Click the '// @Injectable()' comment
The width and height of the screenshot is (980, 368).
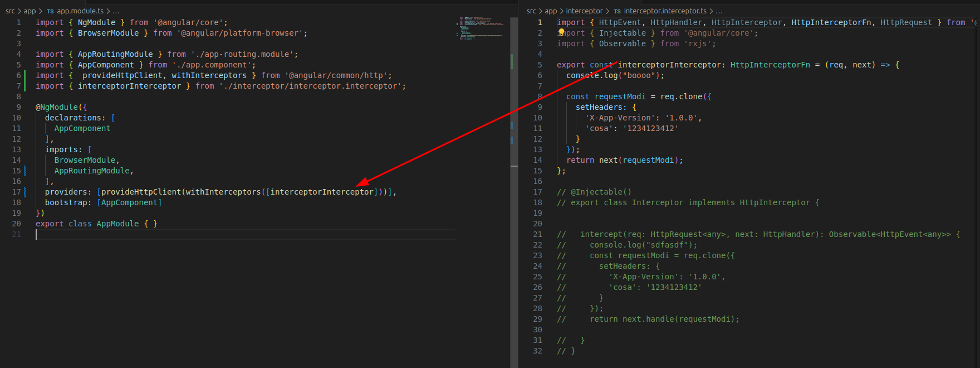click(594, 192)
